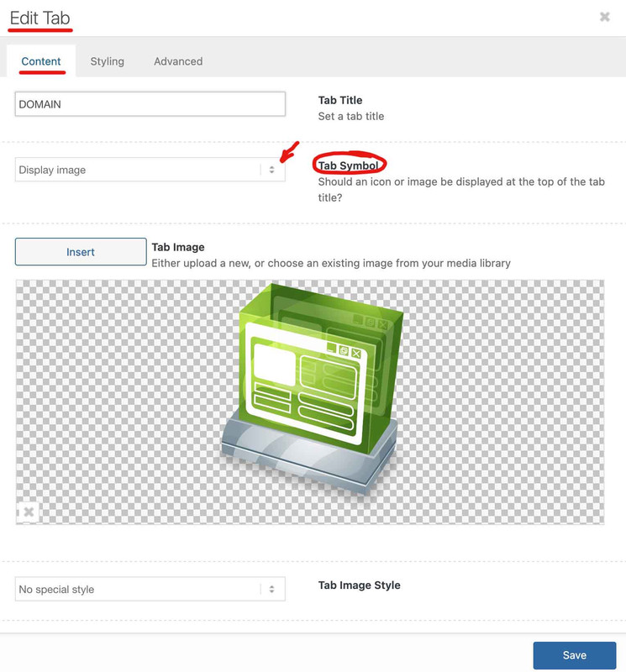Close the Edit Tab dialog
This screenshot has width=626, height=672.
(x=604, y=17)
